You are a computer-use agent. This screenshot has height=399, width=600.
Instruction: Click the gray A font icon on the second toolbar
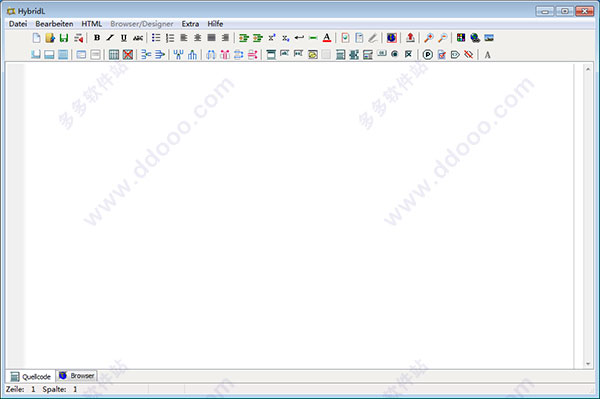coord(487,55)
